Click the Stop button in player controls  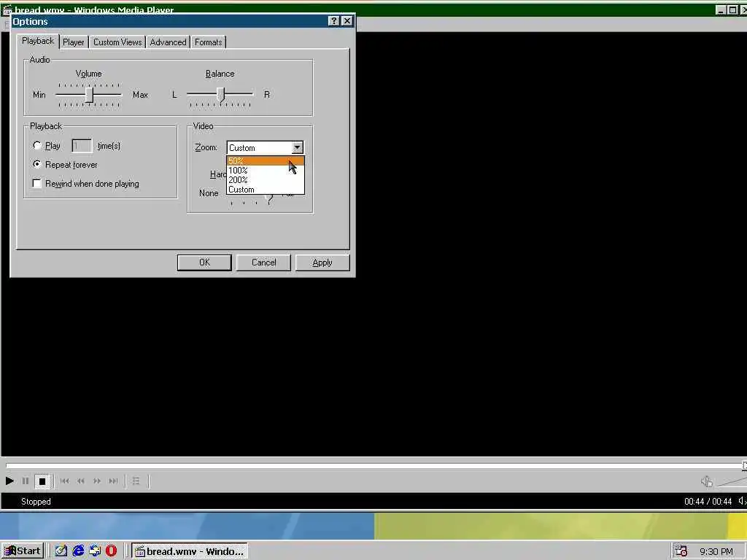tap(42, 481)
